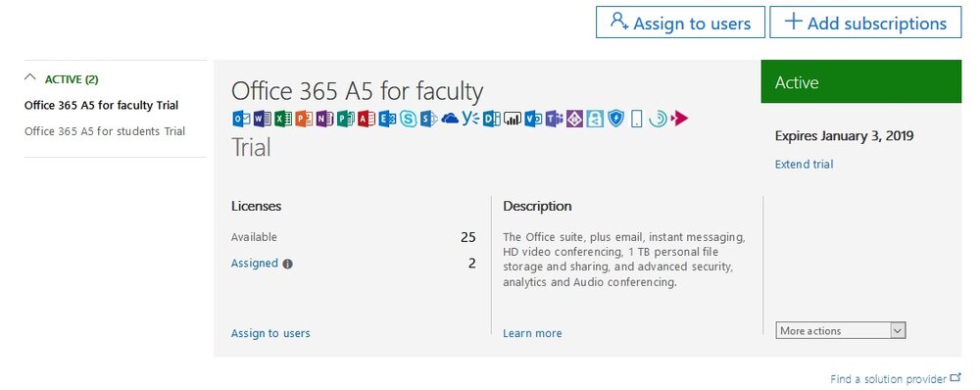
Task: Click the Expires January 3, 2019 text
Action: (845, 135)
